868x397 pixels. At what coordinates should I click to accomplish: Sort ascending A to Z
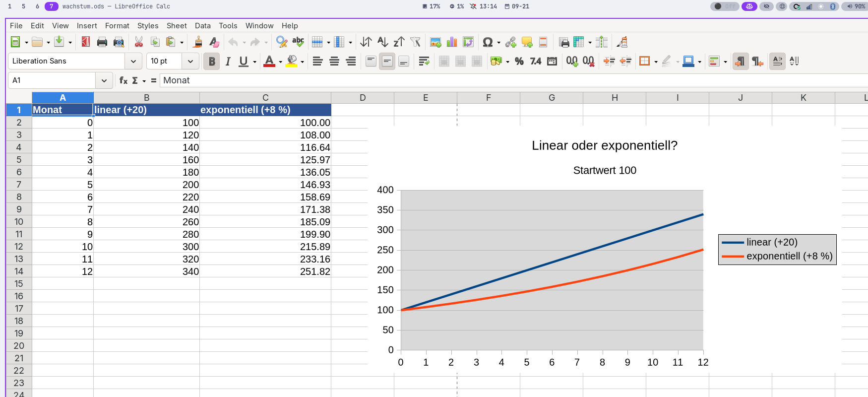382,42
